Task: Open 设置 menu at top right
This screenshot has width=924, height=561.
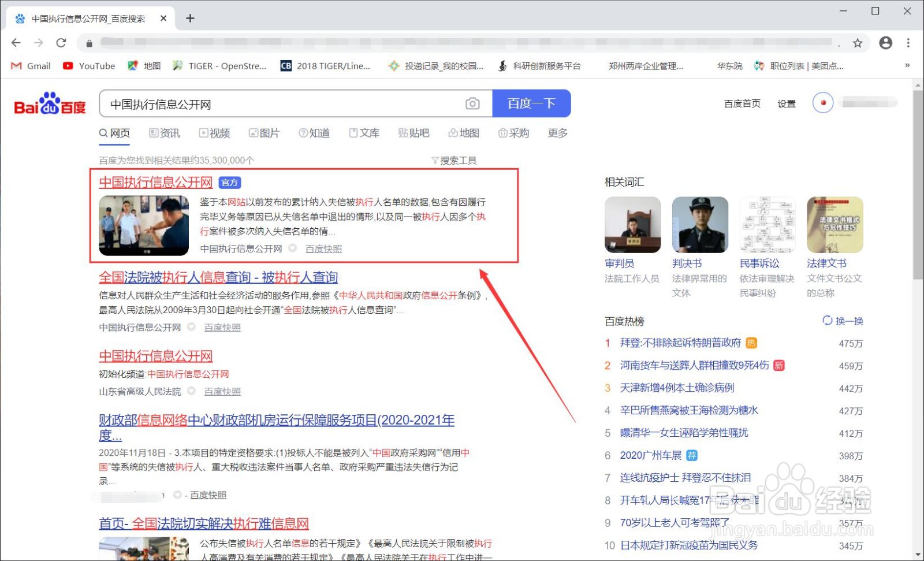Action: pos(787,103)
